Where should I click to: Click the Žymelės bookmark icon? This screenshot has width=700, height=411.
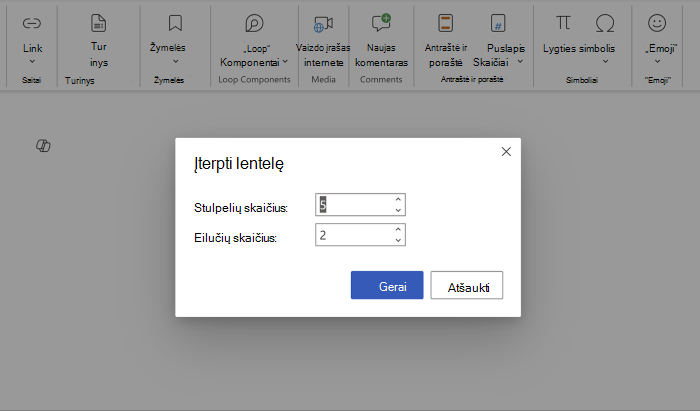[175, 23]
